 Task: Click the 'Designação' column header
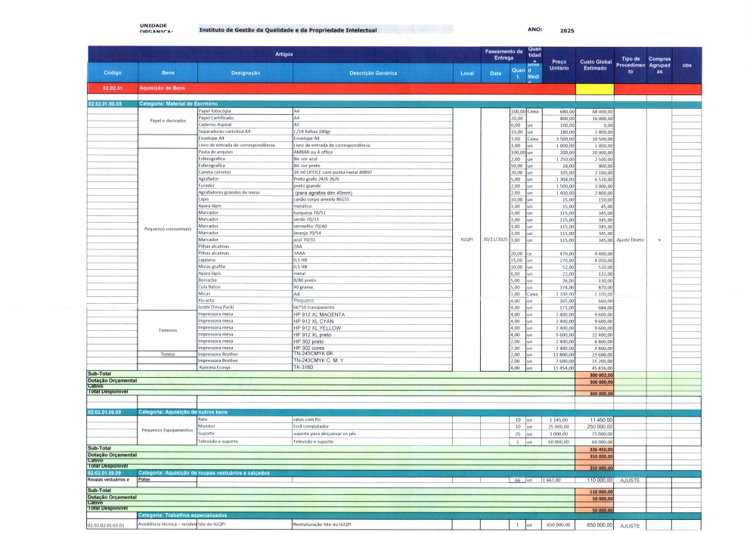[x=245, y=73]
